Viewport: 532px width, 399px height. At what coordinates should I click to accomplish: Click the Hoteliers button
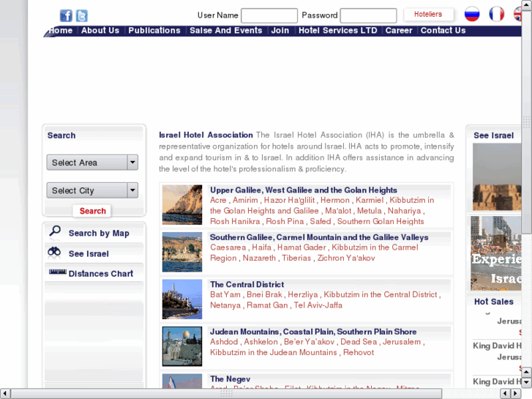(428, 14)
